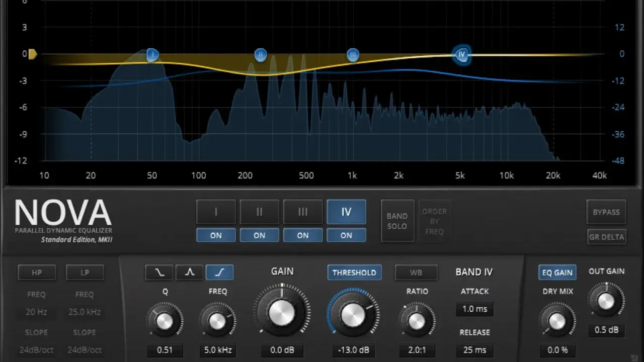Enable the HP filter
Screen dimensions: 644x362
37,273
